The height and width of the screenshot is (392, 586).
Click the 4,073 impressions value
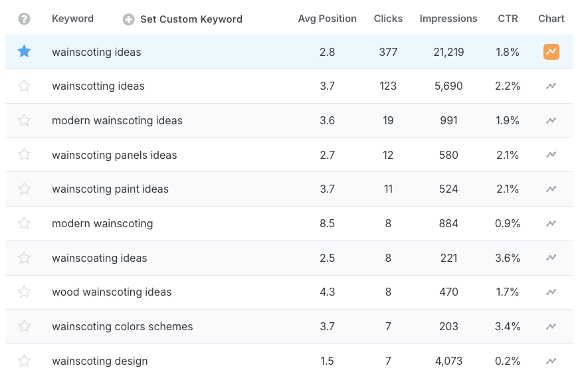point(448,361)
